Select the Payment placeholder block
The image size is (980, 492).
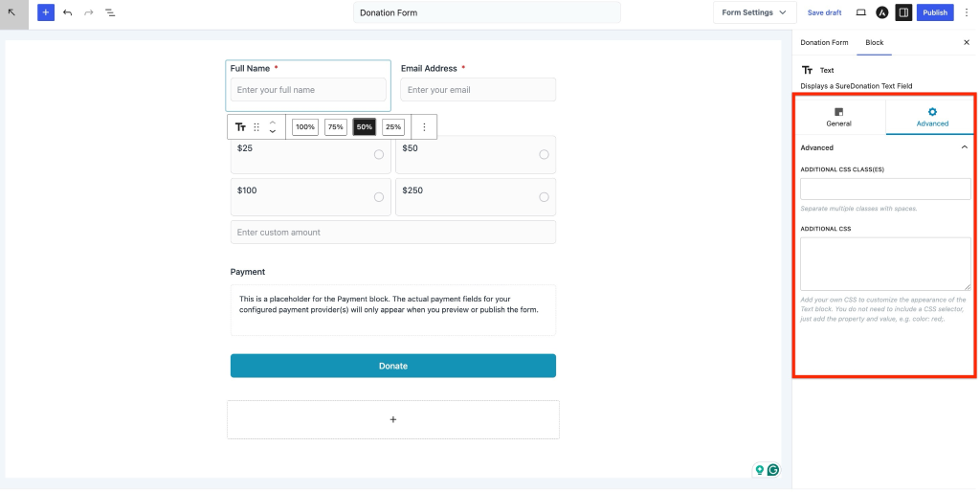pyautogui.click(x=393, y=310)
